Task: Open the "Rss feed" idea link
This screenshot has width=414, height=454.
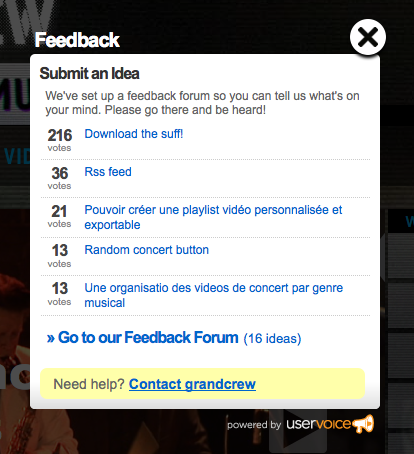Action: 108,172
